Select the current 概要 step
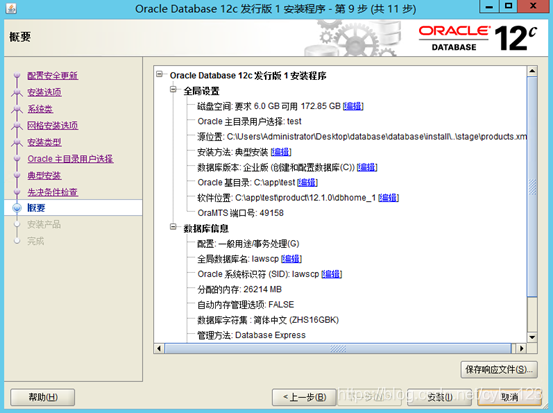The height and width of the screenshot is (413, 553). coord(36,208)
